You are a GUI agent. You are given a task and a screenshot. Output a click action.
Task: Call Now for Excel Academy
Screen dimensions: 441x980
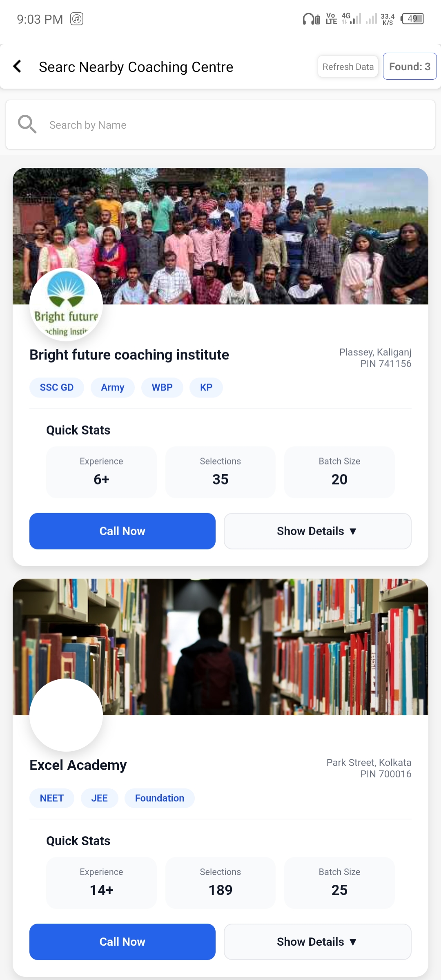pos(122,942)
